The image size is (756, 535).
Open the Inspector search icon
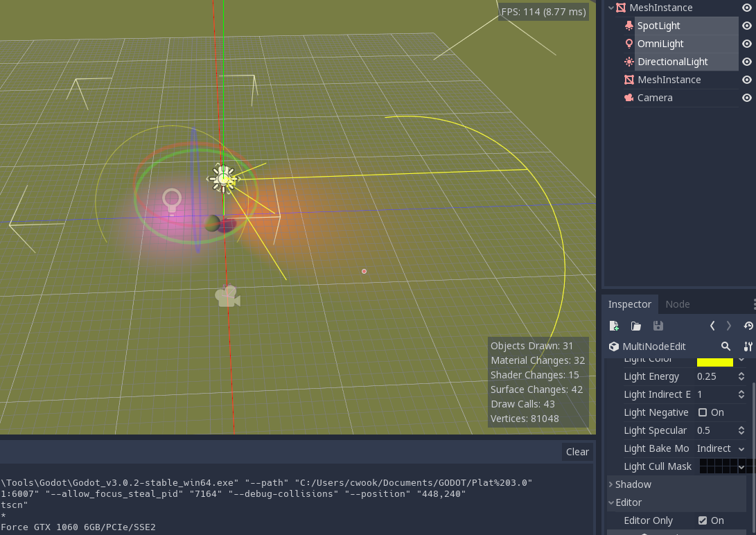tap(726, 346)
